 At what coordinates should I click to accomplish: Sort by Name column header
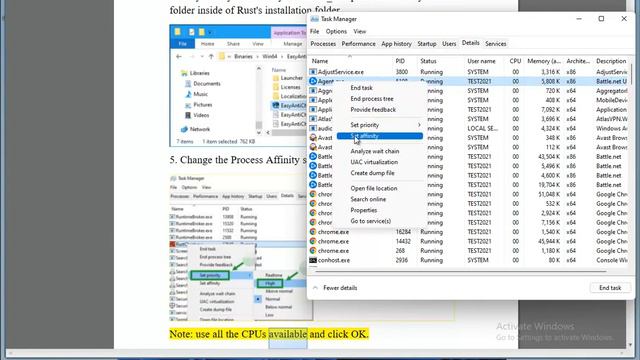pos(320,61)
